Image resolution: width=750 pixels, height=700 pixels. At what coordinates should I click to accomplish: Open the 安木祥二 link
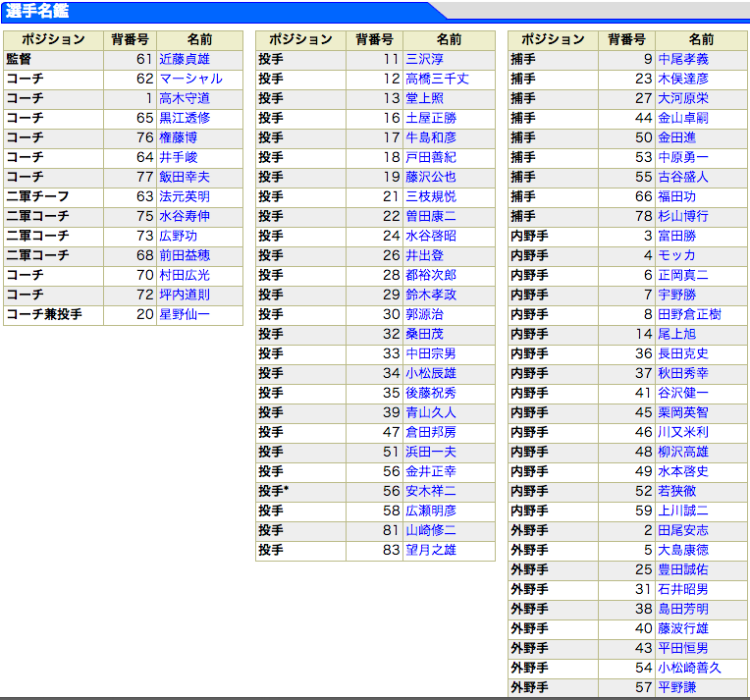pyautogui.click(x=431, y=491)
